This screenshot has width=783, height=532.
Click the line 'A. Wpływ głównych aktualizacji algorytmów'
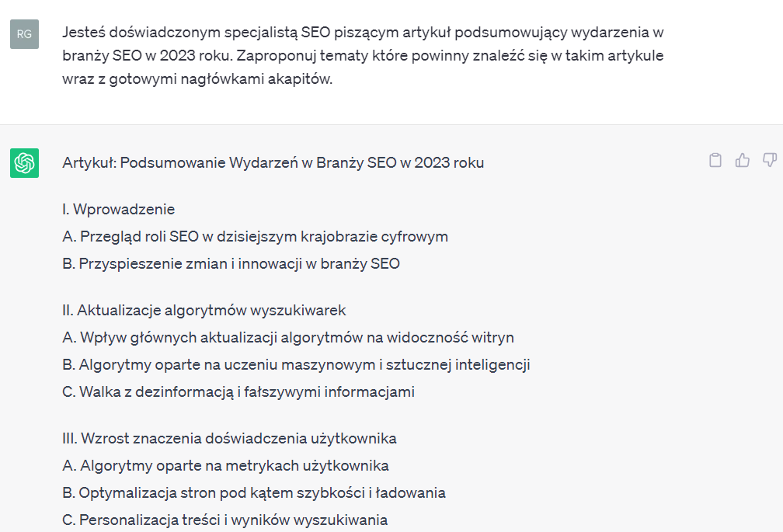[x=287, y=337]
